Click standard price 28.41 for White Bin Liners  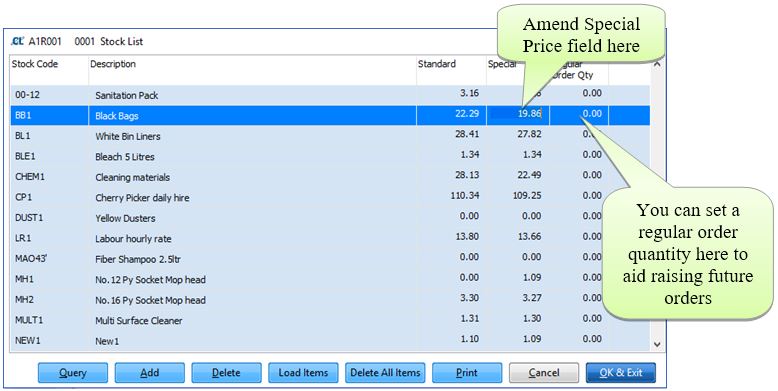[467, 134]
